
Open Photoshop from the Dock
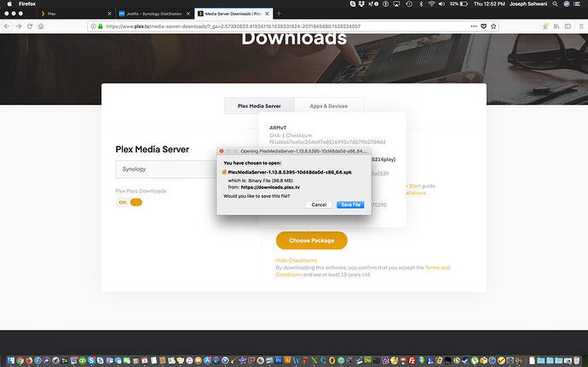(x=279, y=361)
